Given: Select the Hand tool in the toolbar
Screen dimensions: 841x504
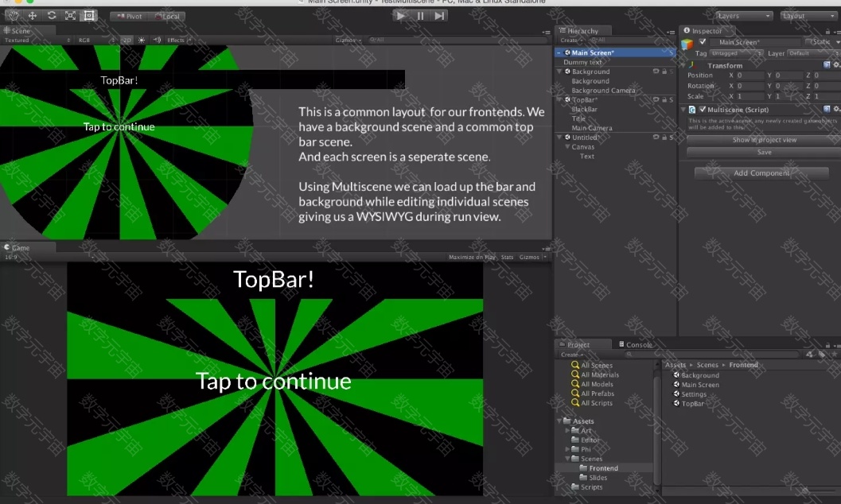Looking at the screenshot, I should click(13, 16).
